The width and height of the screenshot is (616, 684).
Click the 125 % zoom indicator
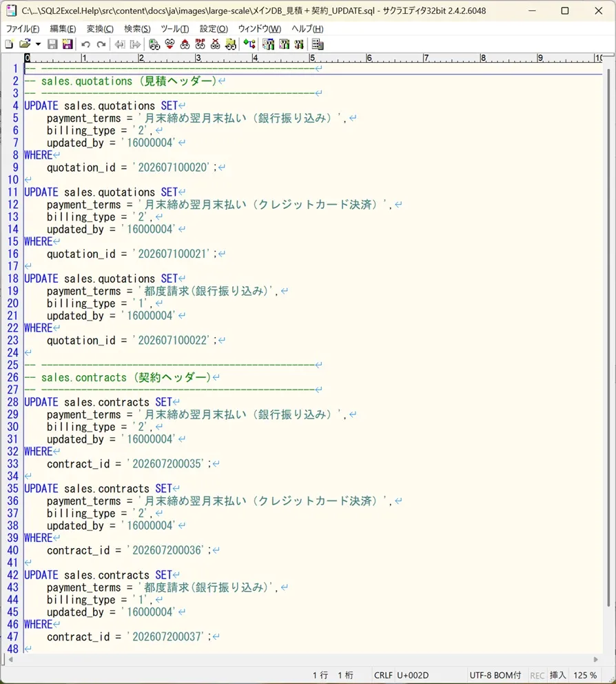584,675
